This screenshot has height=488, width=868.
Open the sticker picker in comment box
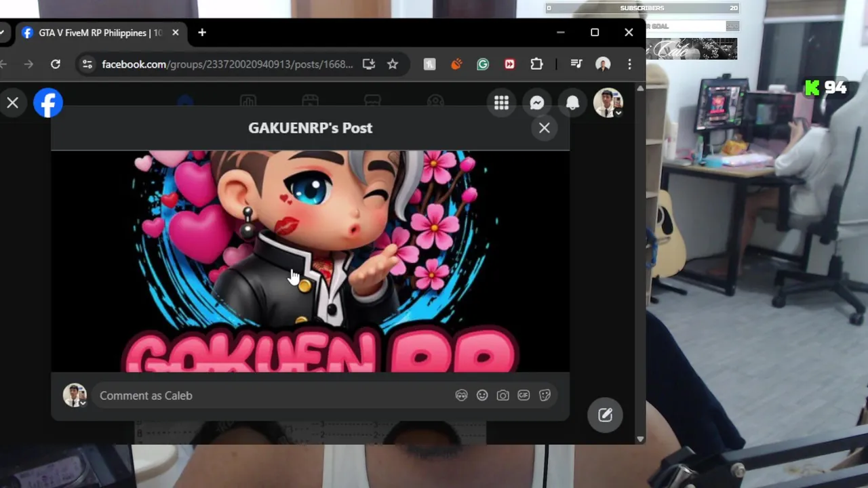point(545,395)
